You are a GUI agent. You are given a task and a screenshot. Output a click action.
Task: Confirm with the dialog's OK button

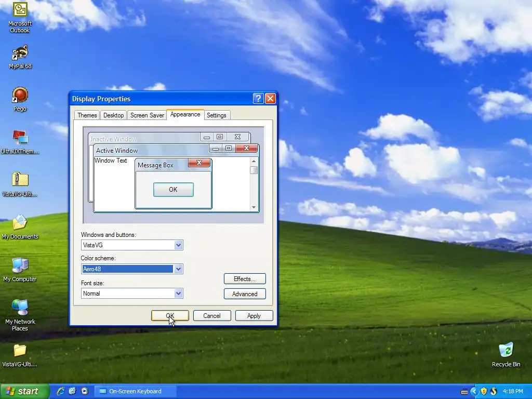170,316
